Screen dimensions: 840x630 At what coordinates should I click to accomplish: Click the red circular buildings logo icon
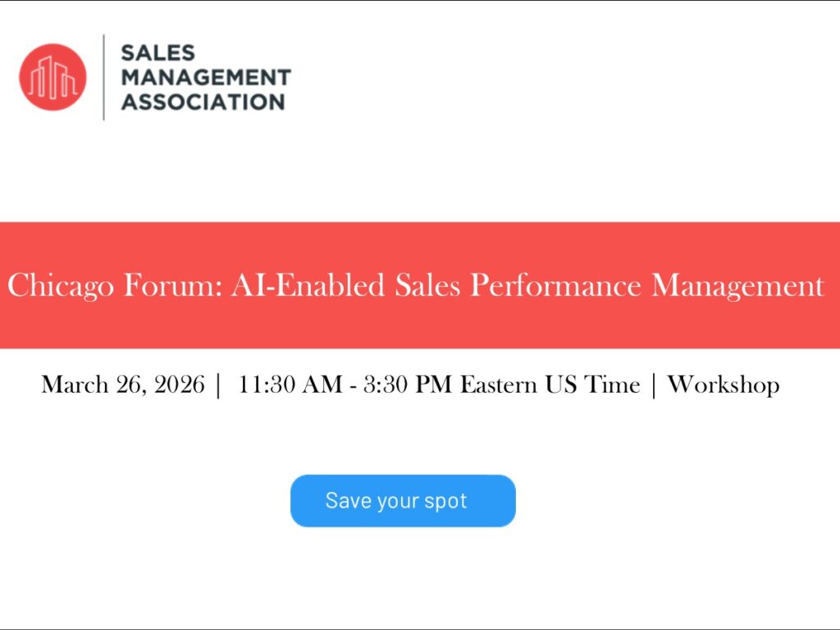[52, 77]
